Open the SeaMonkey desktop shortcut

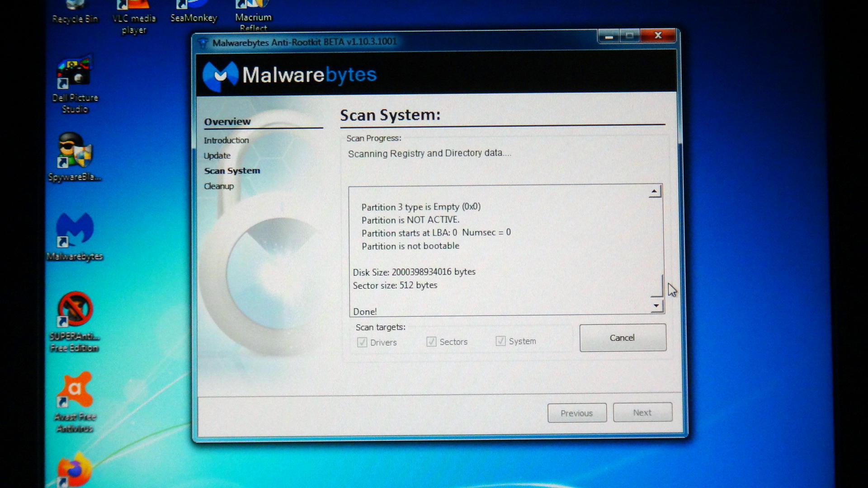(193, 12)
